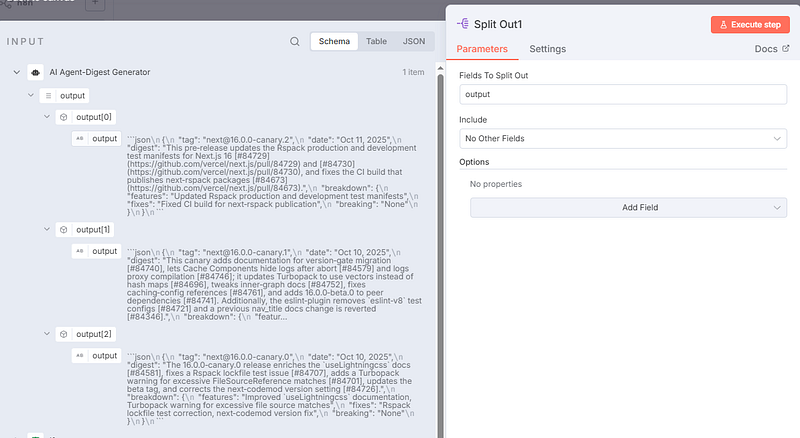Click the 'AI Agent-Digest Generator' node name
The image size is (800, 438).
[100, 72]
